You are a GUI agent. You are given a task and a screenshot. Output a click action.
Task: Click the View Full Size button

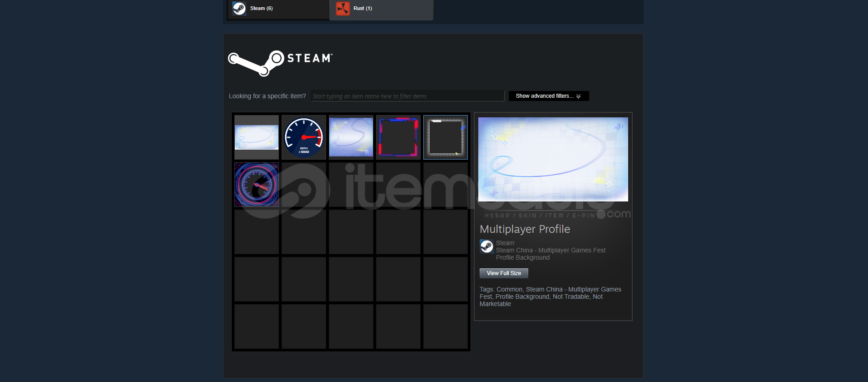[504, 273]
